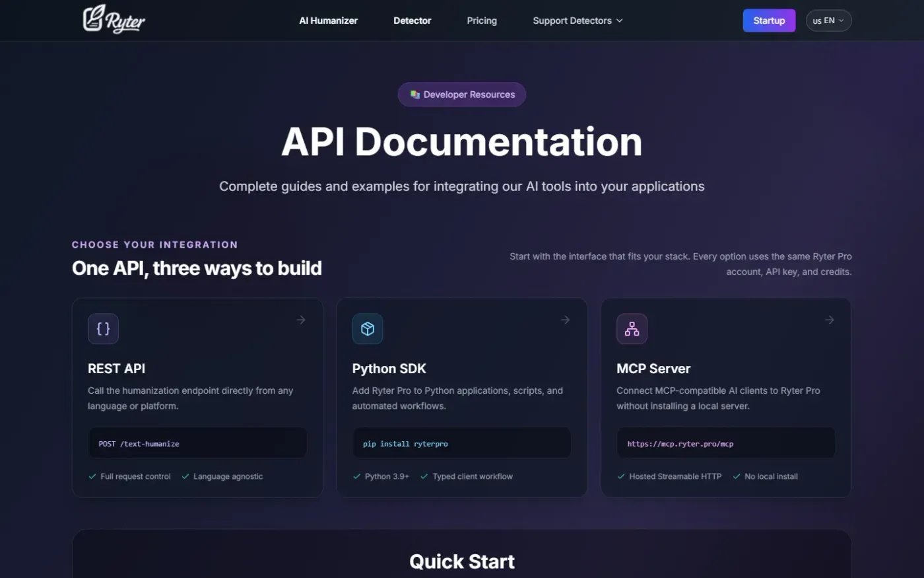The width and height of the screenshot is (924, 578).
Task: Click the 'Full request control' feature text
Action: 135,476
